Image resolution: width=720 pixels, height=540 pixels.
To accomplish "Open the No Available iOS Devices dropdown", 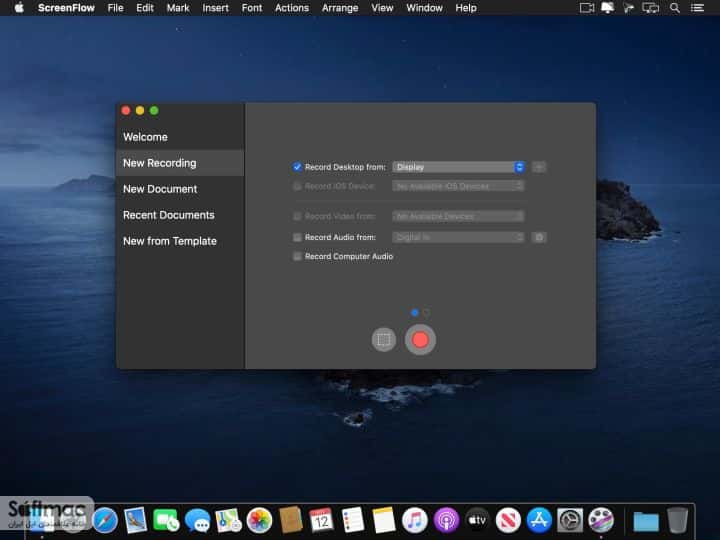I will (458, 186).
